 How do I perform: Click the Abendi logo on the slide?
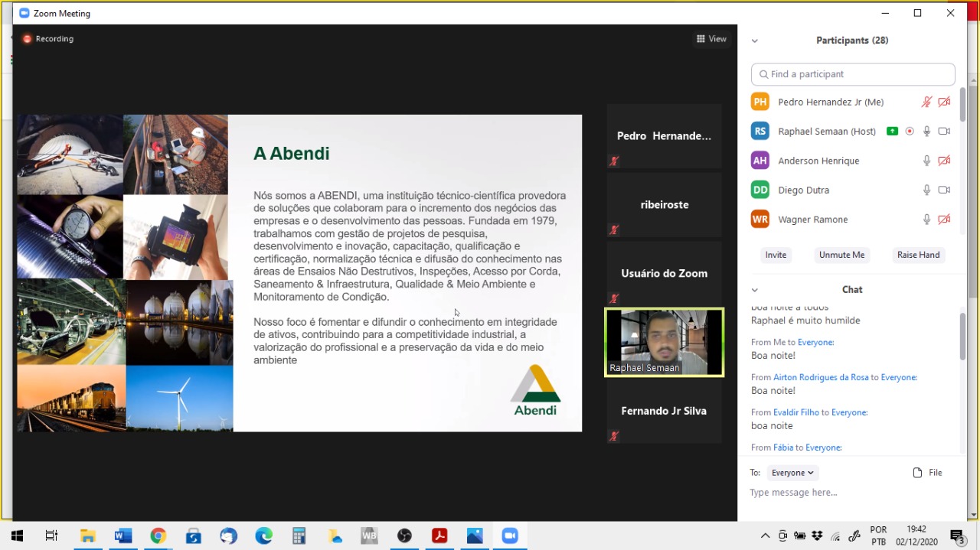[x=535, y=390]
